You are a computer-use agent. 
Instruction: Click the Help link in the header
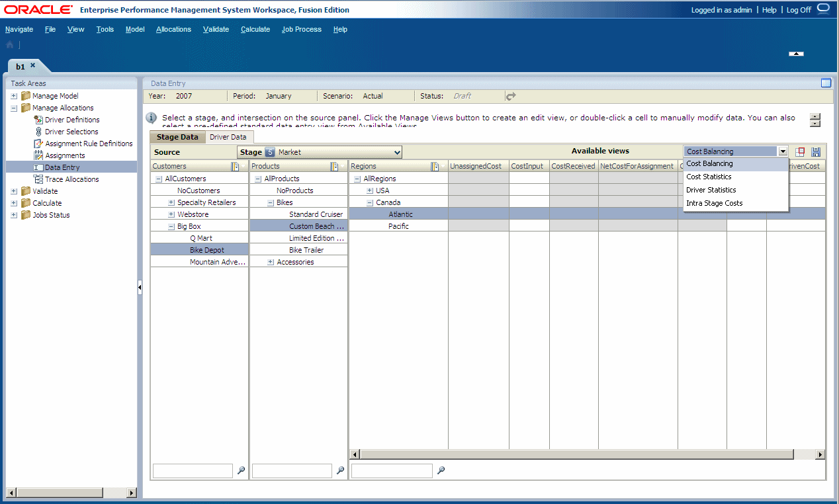tap(770, 10)
